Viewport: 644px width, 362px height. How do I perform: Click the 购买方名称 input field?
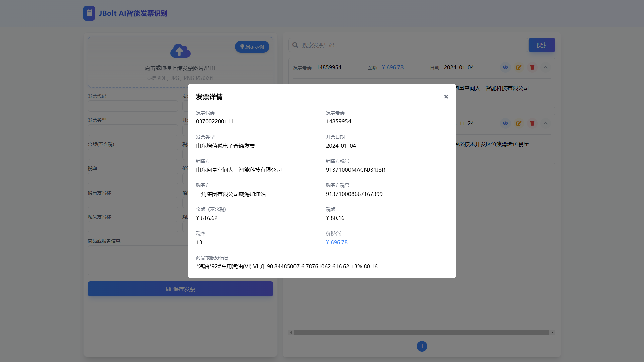coord(133,227)
